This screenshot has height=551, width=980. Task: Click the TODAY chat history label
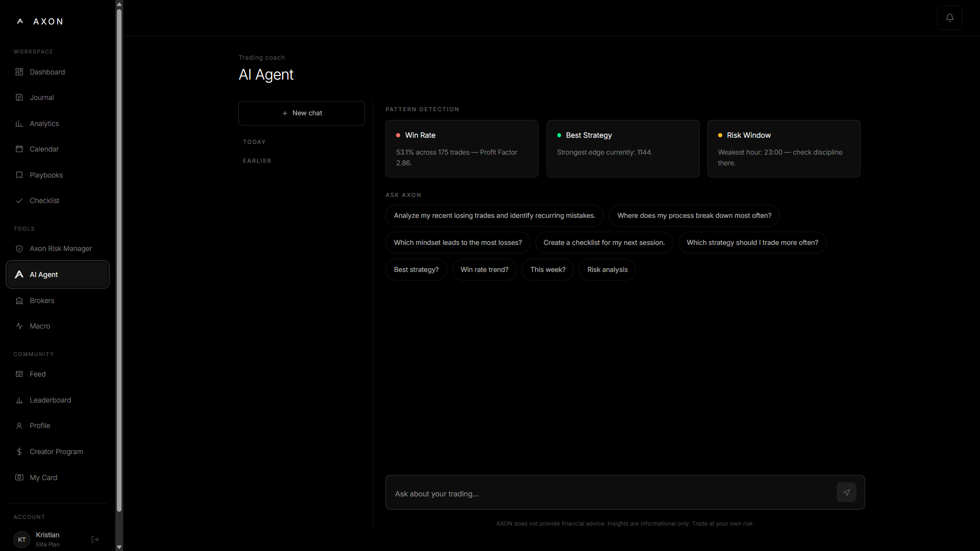click(x=254, y=142)
